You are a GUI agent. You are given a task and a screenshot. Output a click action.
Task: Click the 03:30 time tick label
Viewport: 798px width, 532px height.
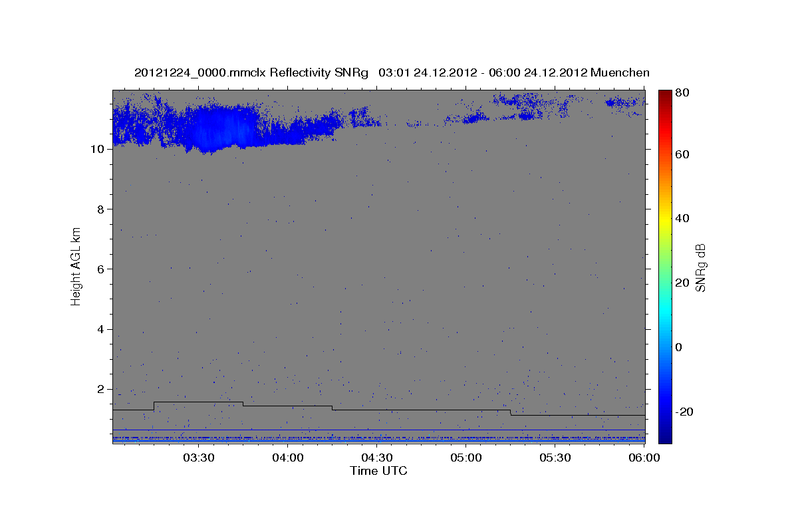[x=198, y=458]
